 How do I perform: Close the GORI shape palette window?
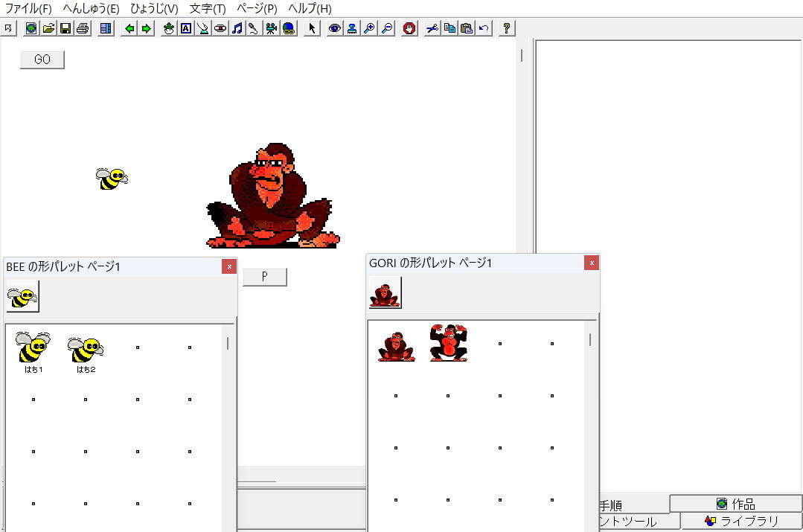pyautogui.click(x=592, y=263)
